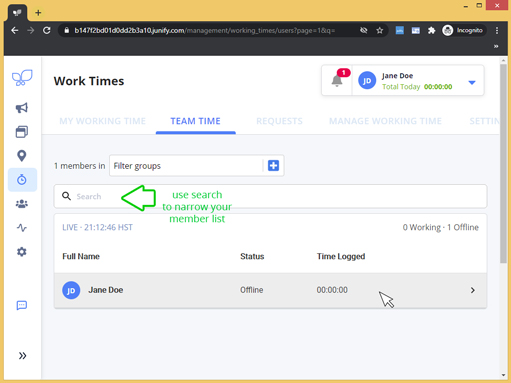Open the chat bubble sidebar icon
The width and height of the screenshot is (511, 383).
click(22, 305)
